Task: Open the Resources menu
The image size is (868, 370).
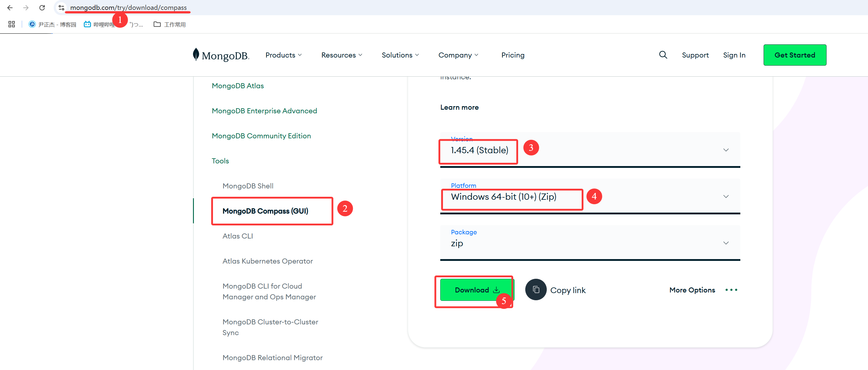Action: pyautogui.click(x=341, y=55)
